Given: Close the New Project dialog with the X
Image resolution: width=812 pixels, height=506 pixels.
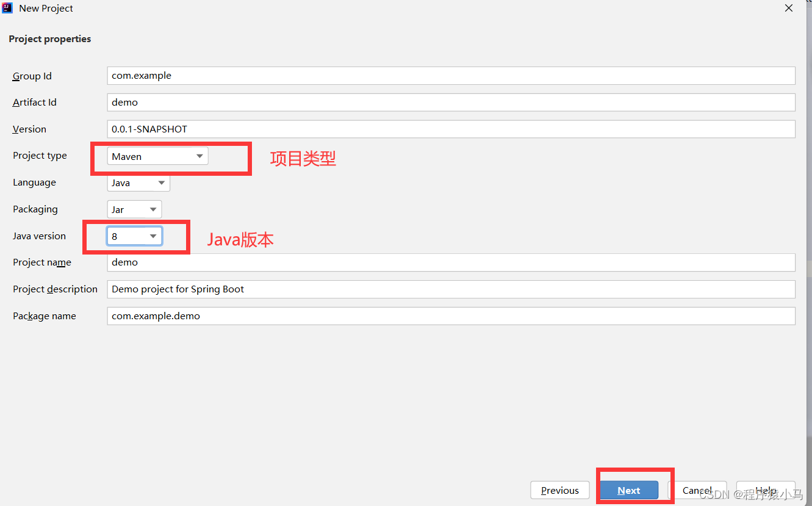Looking at the screenshot, I should (788, 8).
